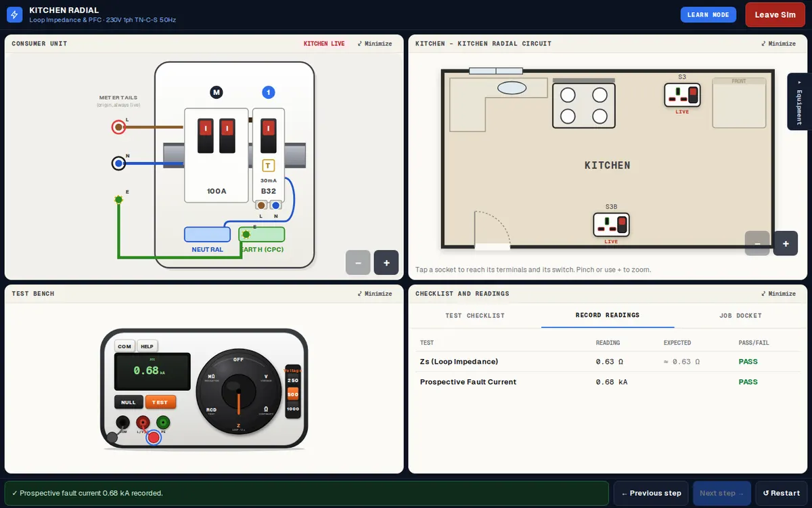Set the dial to RCD test
This screenshot has height=508, width=812.
click(211, 411)
